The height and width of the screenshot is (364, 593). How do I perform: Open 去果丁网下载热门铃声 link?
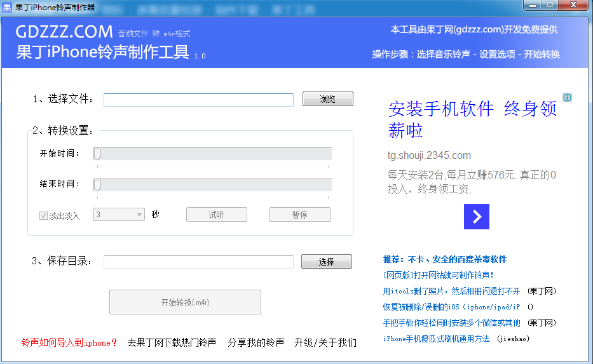click(172, 342)
